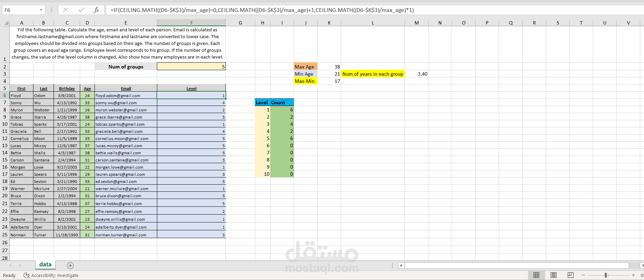
Task: Click the Level header in the employee table
Action: pyautogui.click(x=191, y=88)
